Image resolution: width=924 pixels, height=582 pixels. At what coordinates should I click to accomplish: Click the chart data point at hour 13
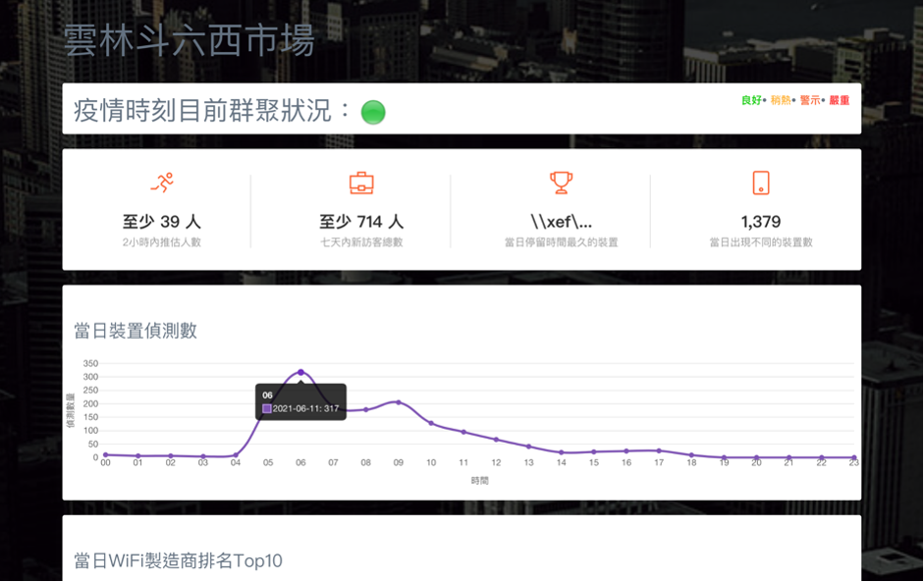point(528,447)
